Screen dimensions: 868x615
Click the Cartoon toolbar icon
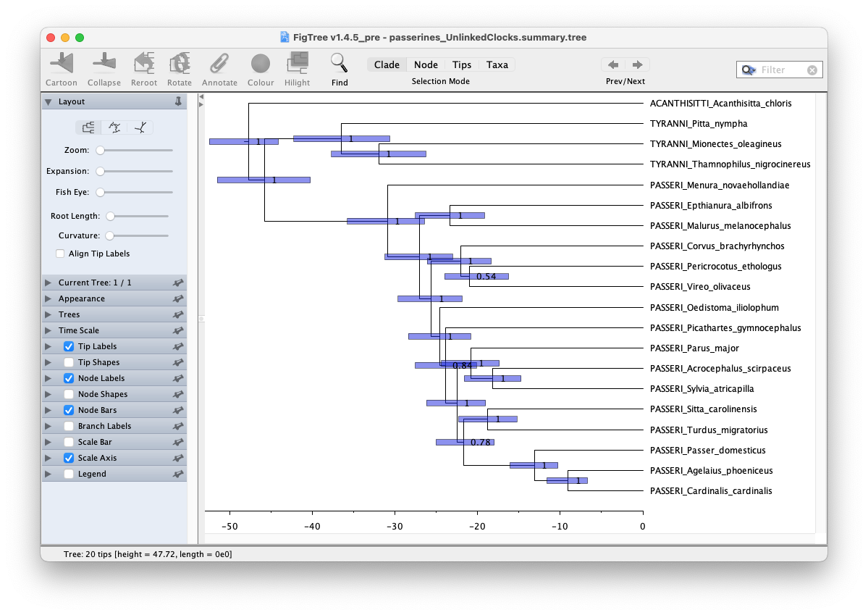point(62,63)
